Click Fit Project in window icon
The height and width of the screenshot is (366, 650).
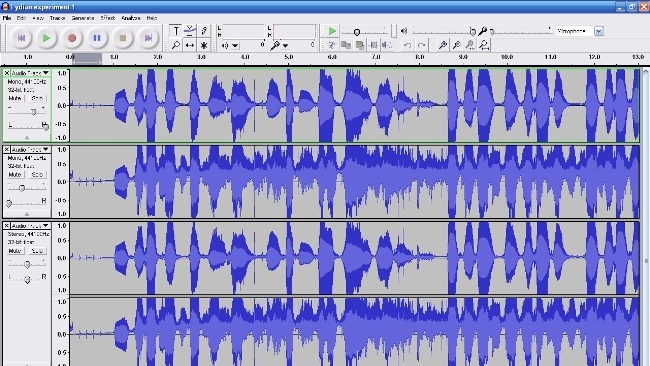click(x=484, y=45)
